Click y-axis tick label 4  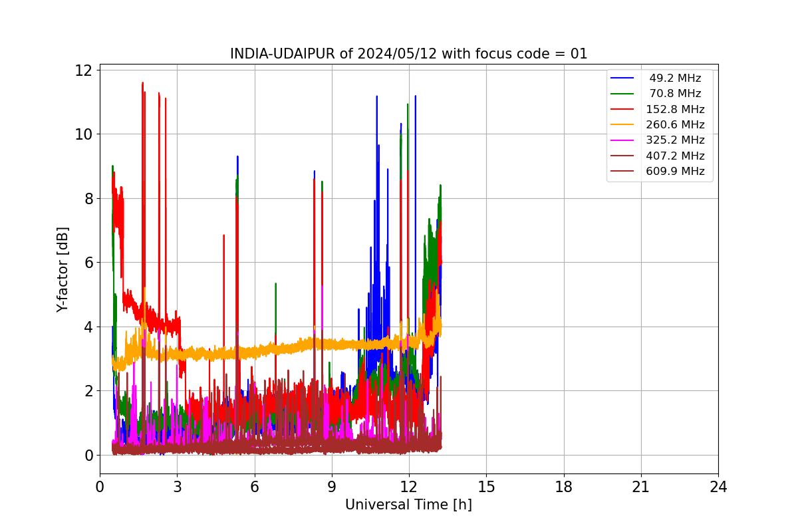tap(88, 327)
